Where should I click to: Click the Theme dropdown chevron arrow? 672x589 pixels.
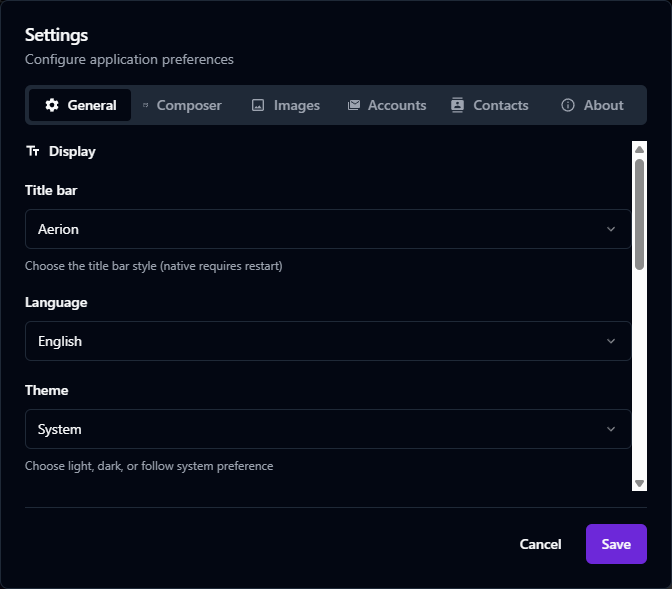point(611,429)
